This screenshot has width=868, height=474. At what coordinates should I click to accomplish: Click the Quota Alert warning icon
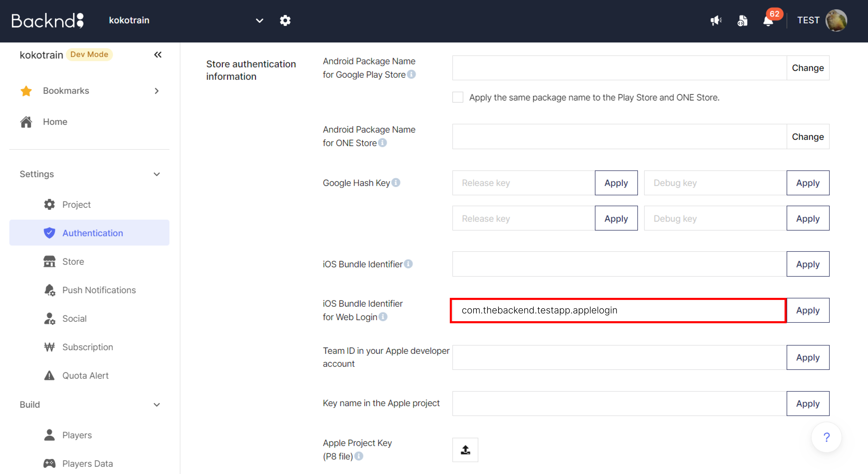point(49,376)
